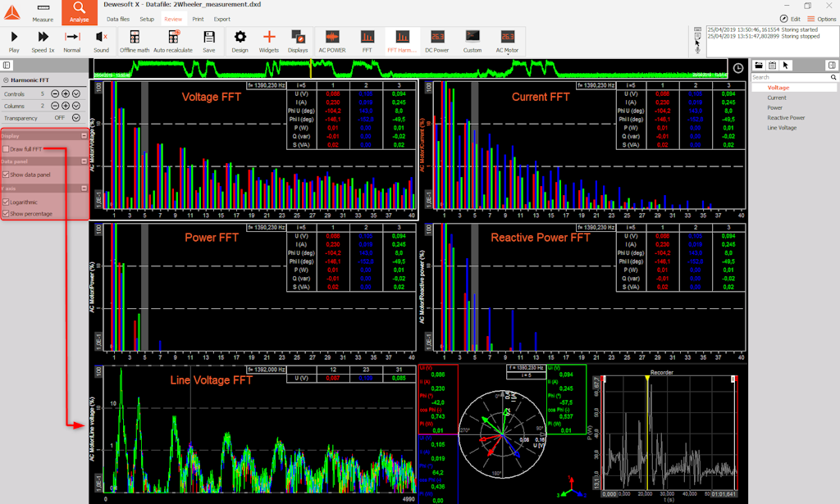Collapse the Y axis section
Screen dimensions: 840x504
84,188
